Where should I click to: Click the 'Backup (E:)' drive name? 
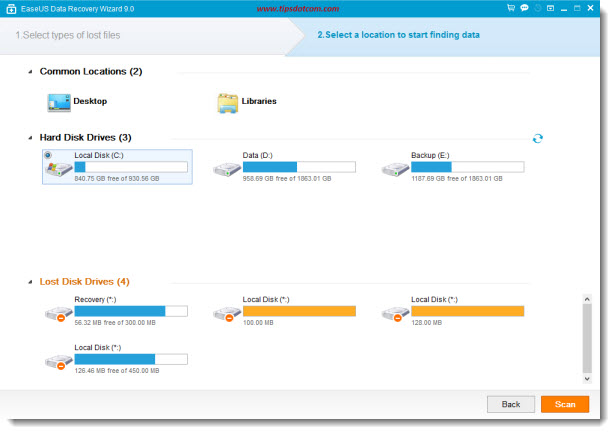tap(430, 156)
